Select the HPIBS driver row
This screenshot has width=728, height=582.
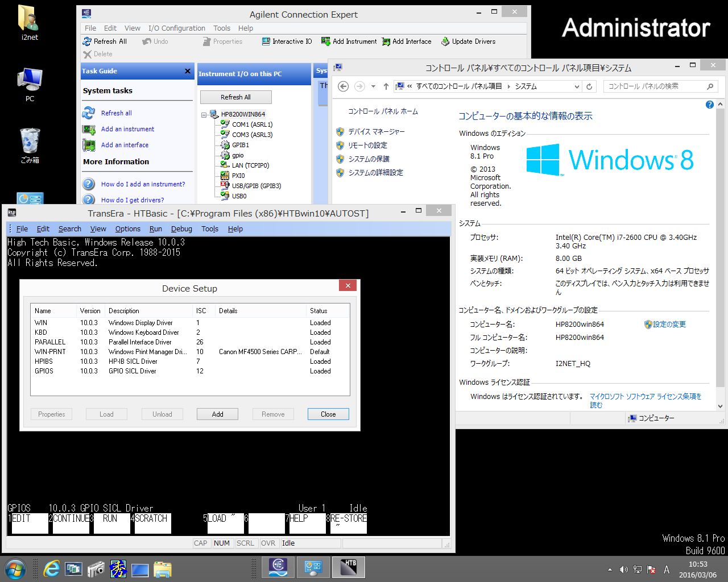190,361
